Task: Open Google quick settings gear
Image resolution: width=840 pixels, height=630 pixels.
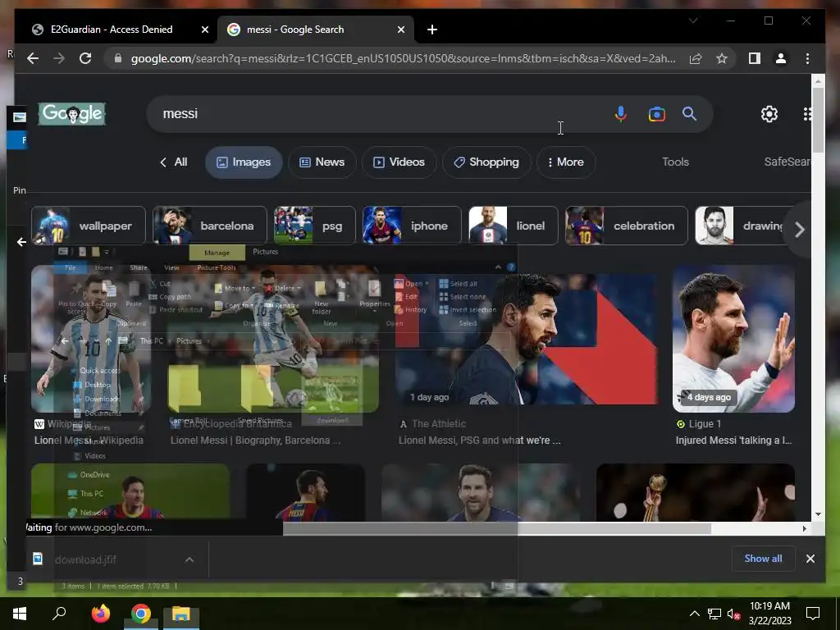Action: point(769,113)
